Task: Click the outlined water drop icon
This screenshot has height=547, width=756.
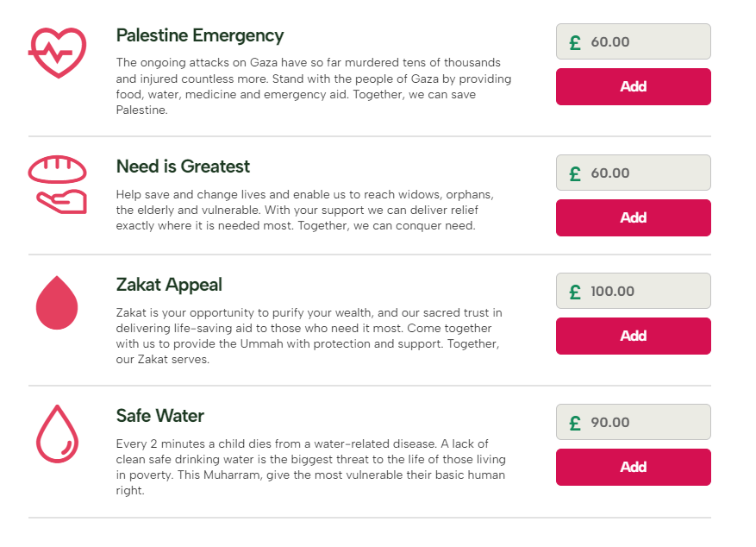Action: click(x=58, y=434)
